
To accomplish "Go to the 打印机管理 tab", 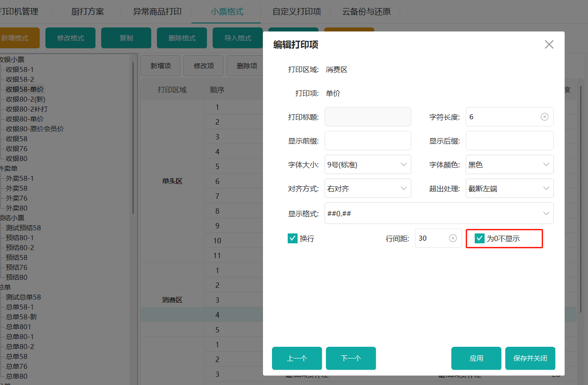I will click(x=19, y=12).
